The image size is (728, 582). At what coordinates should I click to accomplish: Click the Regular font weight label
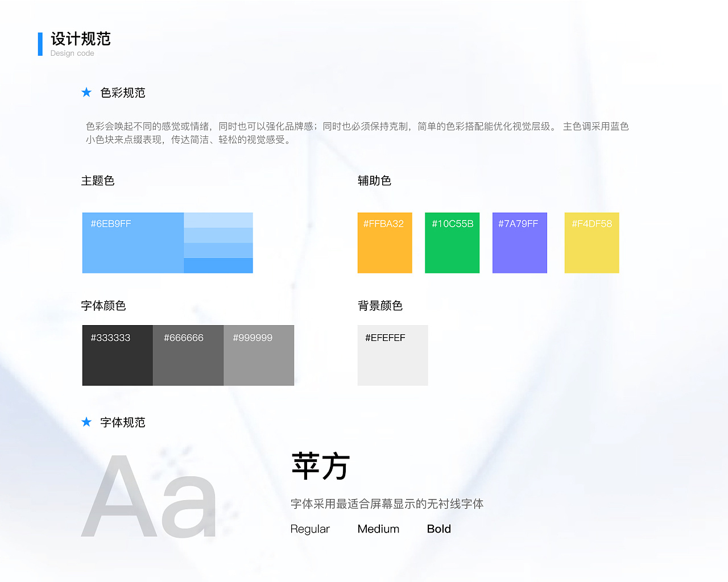310,529
